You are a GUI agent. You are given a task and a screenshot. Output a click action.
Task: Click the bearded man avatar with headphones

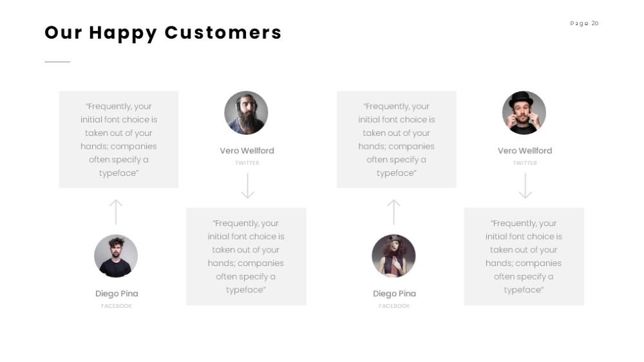(246, 113)
